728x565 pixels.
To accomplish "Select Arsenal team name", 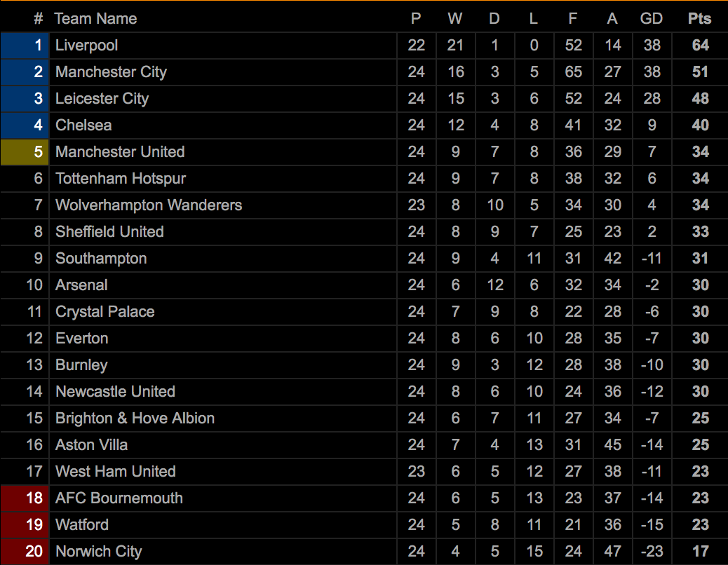I will (81, 285).
